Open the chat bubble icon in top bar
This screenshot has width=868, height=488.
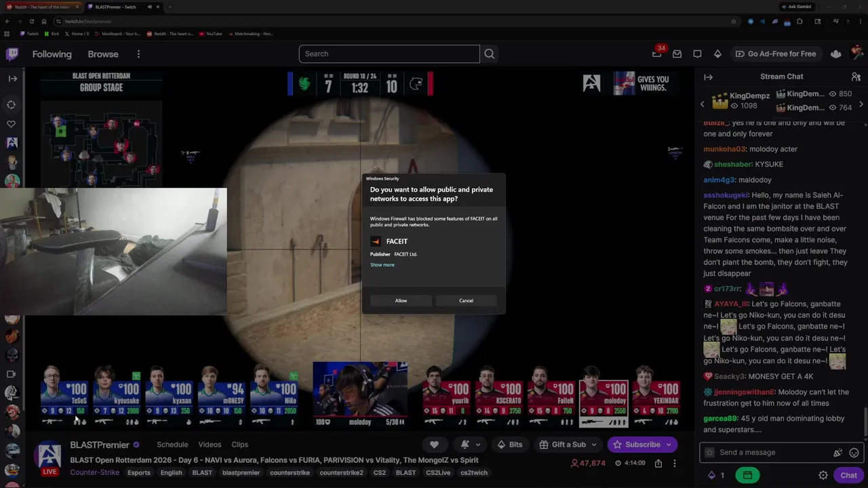[697, 54]
